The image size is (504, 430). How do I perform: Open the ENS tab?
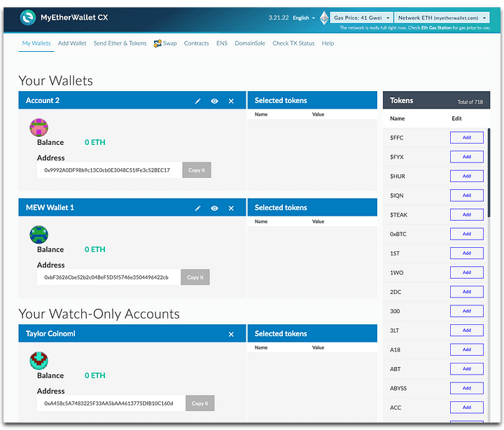coord(222,43)
